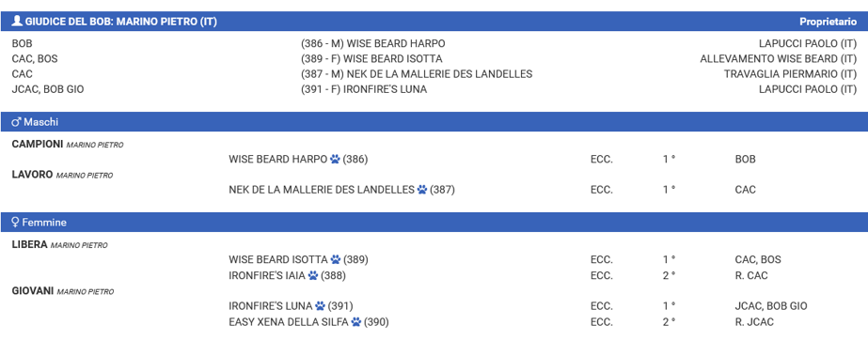Click the Proprietario column heading
Image resolution: width=868 pixels, height=356 pixels.
(828, 22)
